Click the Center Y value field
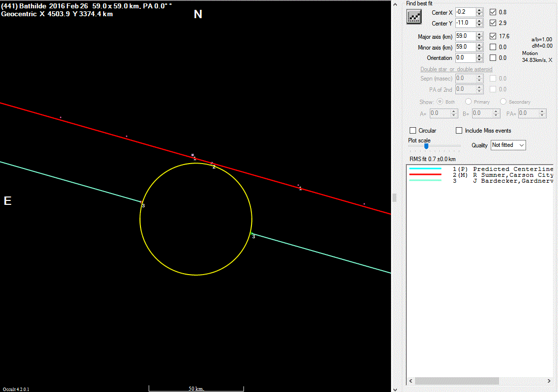 click(466, 23)
